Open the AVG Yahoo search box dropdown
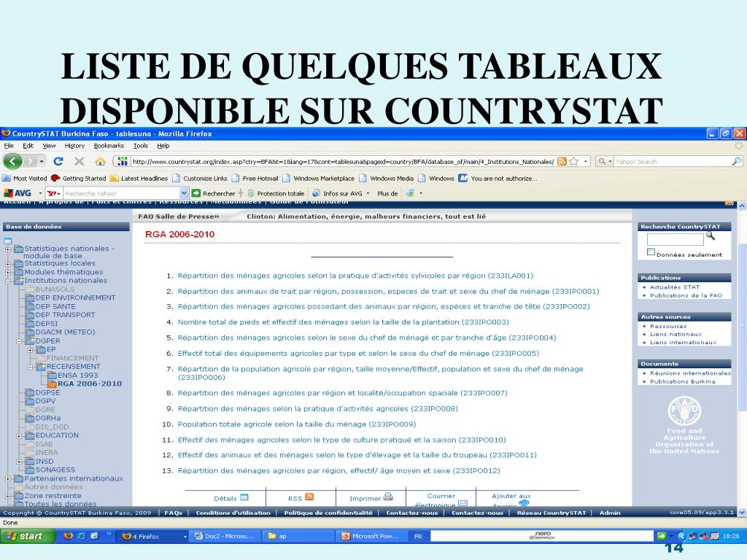747x560 pixels. (184, 193)
